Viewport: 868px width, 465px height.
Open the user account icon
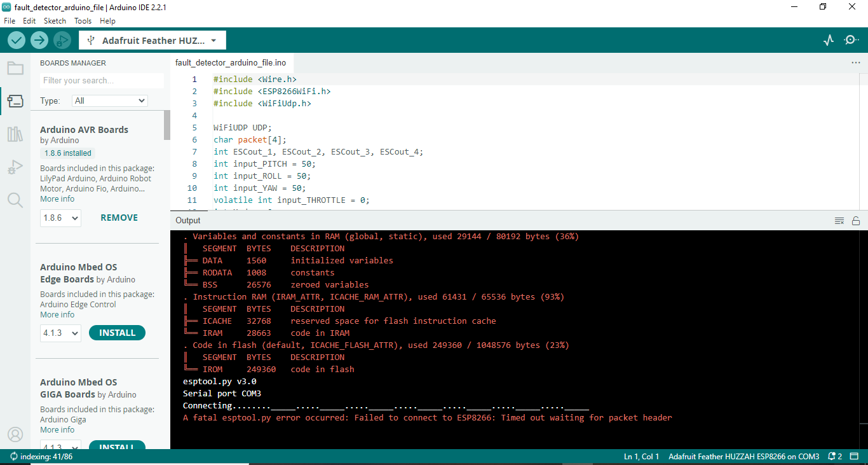pos(15,434)
